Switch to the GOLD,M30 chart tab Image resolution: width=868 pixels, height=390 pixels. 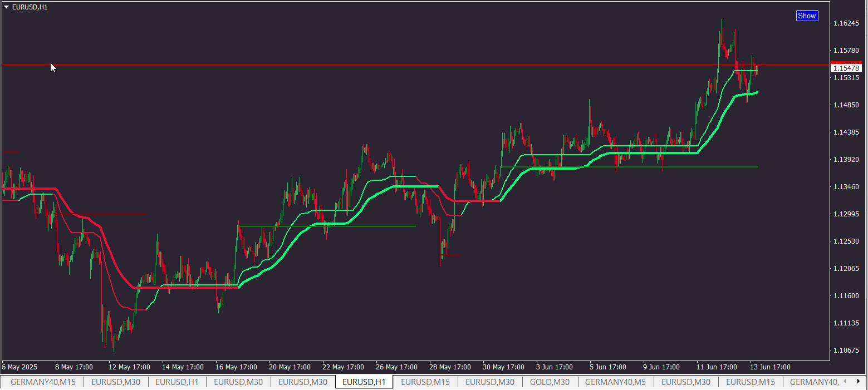click(549, 382)
